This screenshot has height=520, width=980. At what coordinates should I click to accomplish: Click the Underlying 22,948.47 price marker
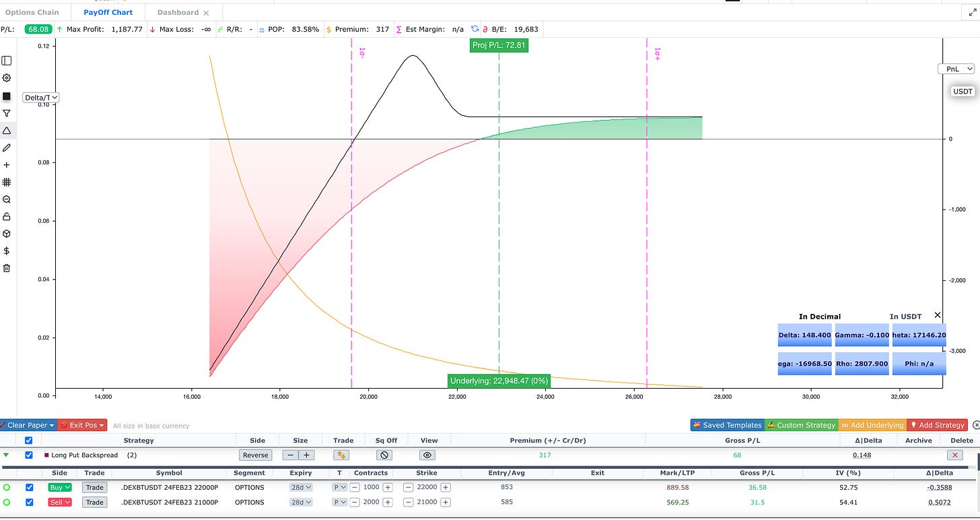[499, 381]
